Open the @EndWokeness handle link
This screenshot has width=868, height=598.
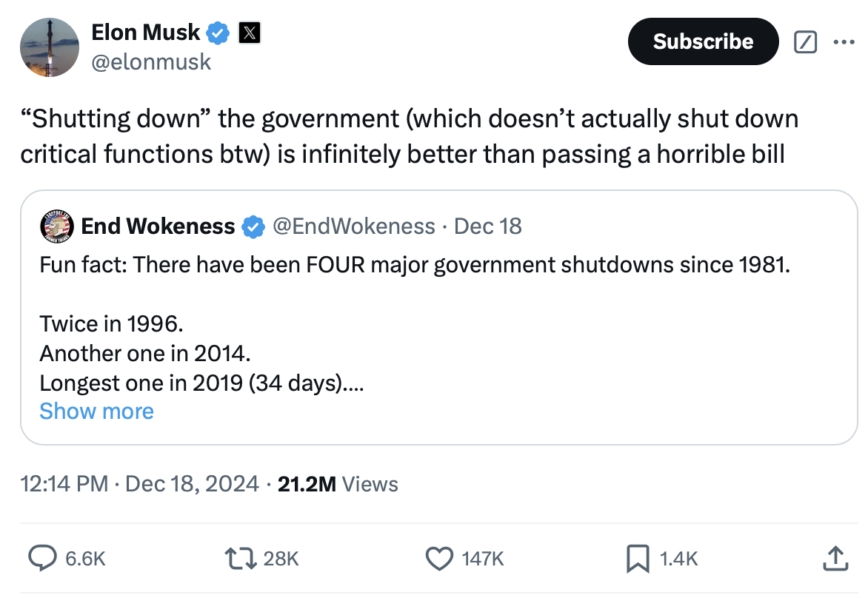point(354,226)
